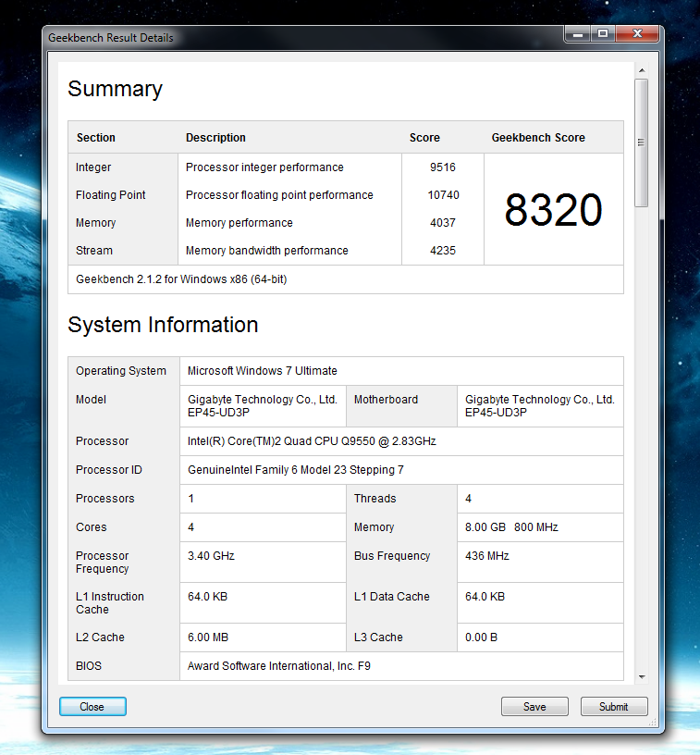
Task: Click 'Microsoft Windows 7 Ultimate' value
Action: (263, 371)
